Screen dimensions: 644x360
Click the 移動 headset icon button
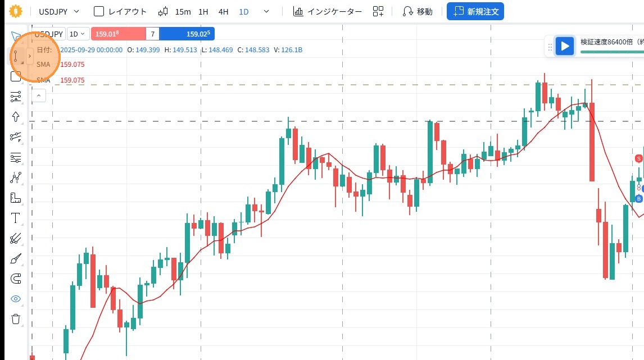(x=418, y=11)
